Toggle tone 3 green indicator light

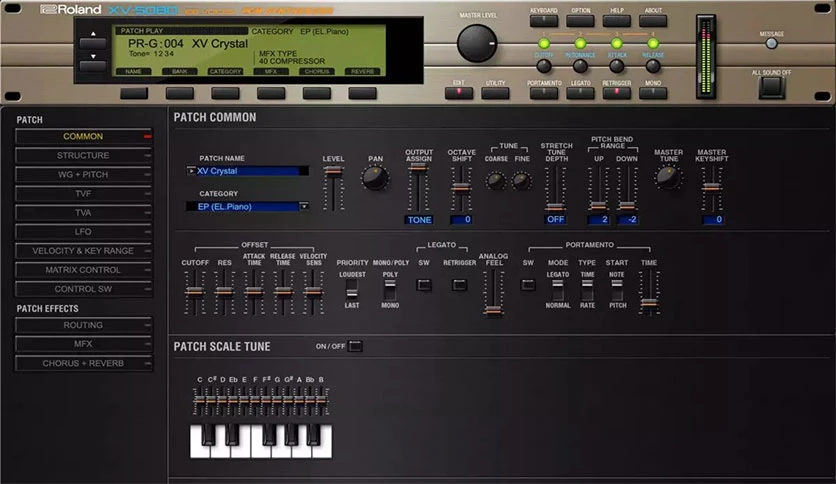pos(616,44)
